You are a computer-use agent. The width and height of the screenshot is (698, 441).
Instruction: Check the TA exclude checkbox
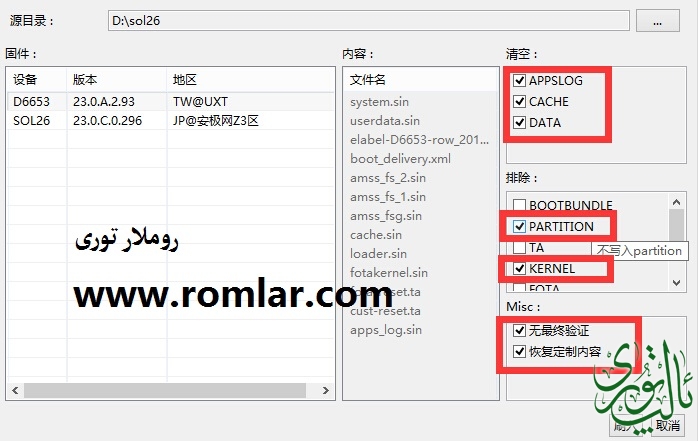(x=519, y=247)
